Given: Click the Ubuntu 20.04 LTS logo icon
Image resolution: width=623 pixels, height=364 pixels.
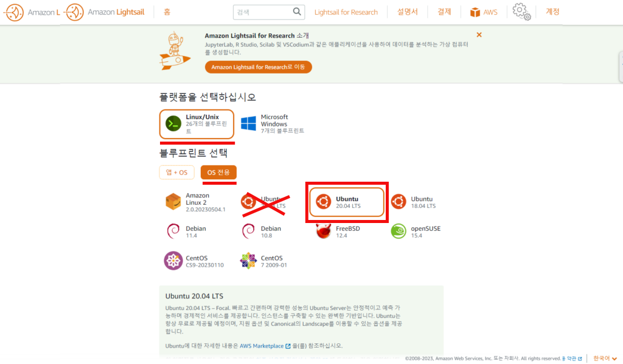Looking at the screenshot, I should click(x=324, y=202).
